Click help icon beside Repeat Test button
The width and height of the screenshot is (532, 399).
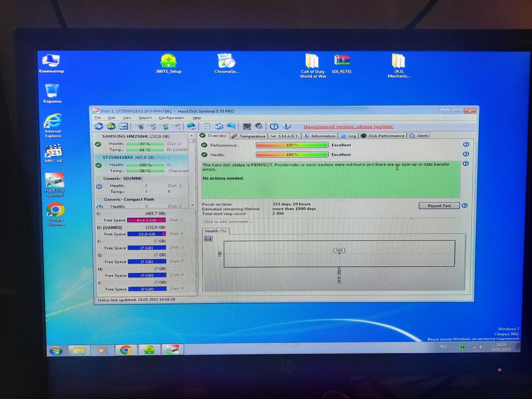pos(465,205)
